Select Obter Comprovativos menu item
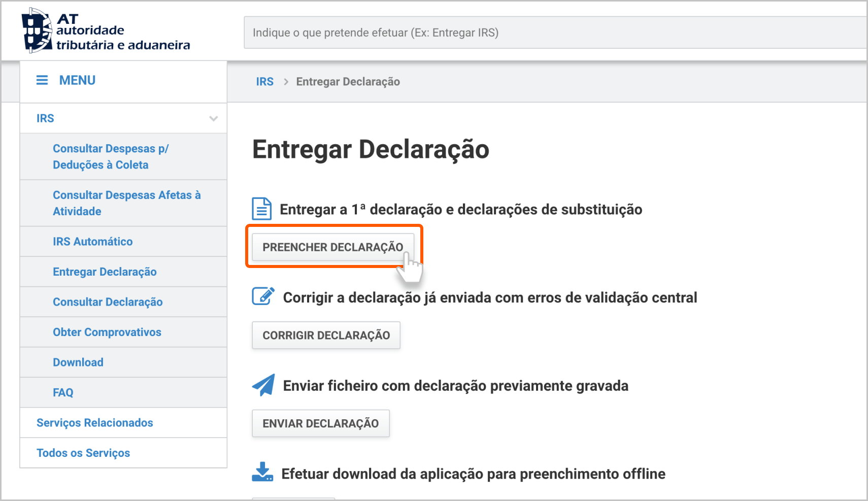Image resolution: width=868 pixels, height=501 pixels. click(x=107, y=332)
